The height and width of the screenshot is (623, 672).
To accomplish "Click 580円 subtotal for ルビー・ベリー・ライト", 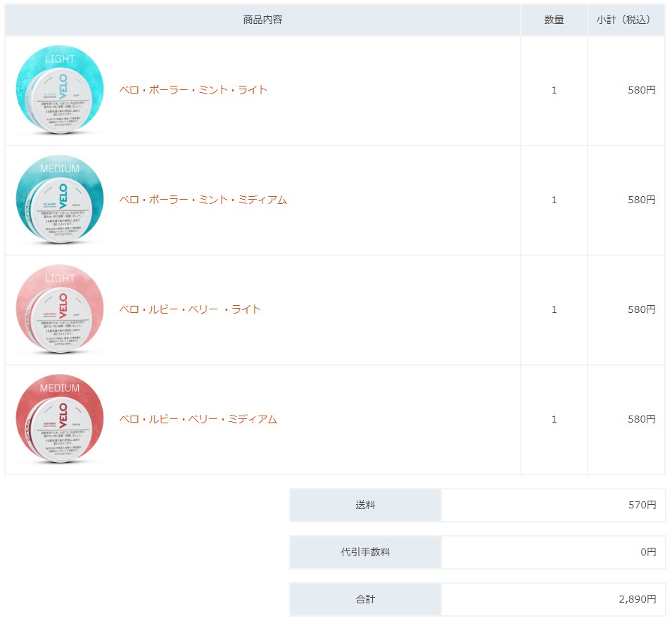I will [x=642, y=309].
